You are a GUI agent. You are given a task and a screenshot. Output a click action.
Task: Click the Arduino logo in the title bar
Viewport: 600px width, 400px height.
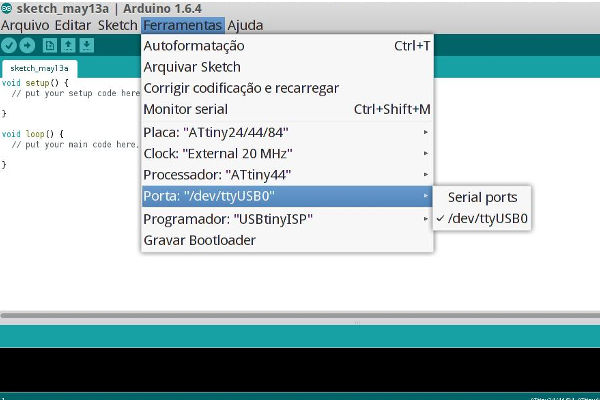tap(7, 8)
